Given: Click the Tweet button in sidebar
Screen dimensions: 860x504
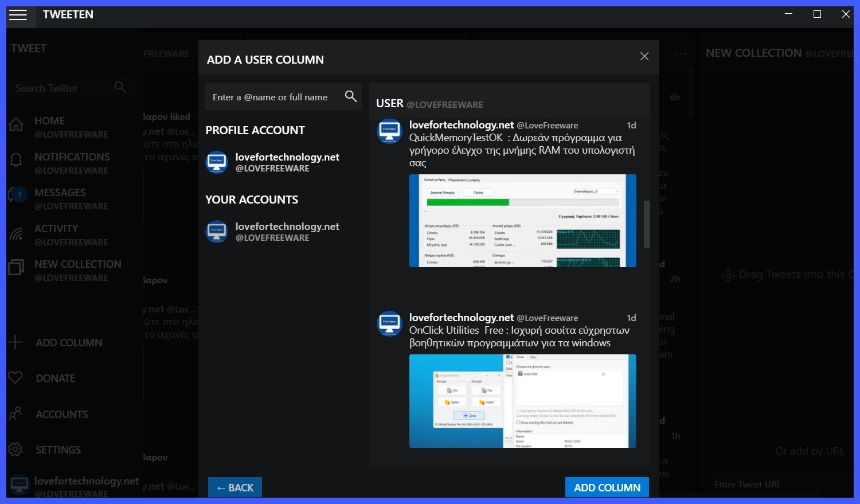Looking at the screenshot, I should 29,48.
